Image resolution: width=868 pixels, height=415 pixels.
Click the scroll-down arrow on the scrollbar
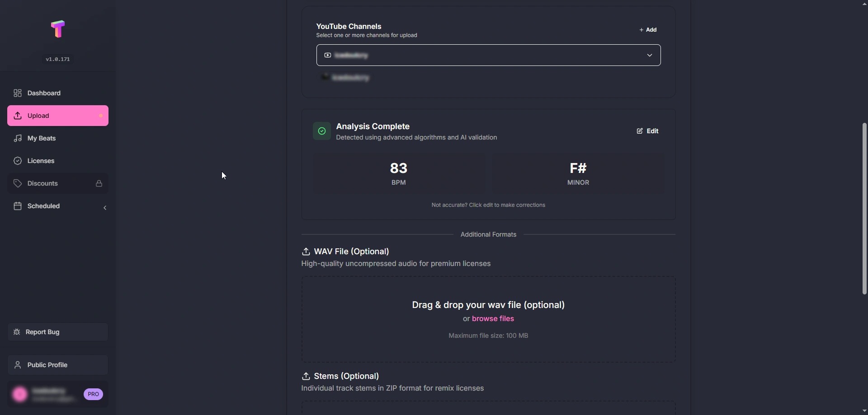863,410
